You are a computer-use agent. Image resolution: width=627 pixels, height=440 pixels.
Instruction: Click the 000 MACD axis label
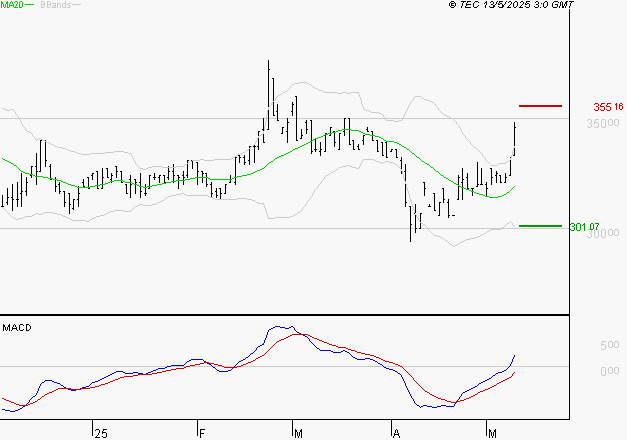point(610,371)
